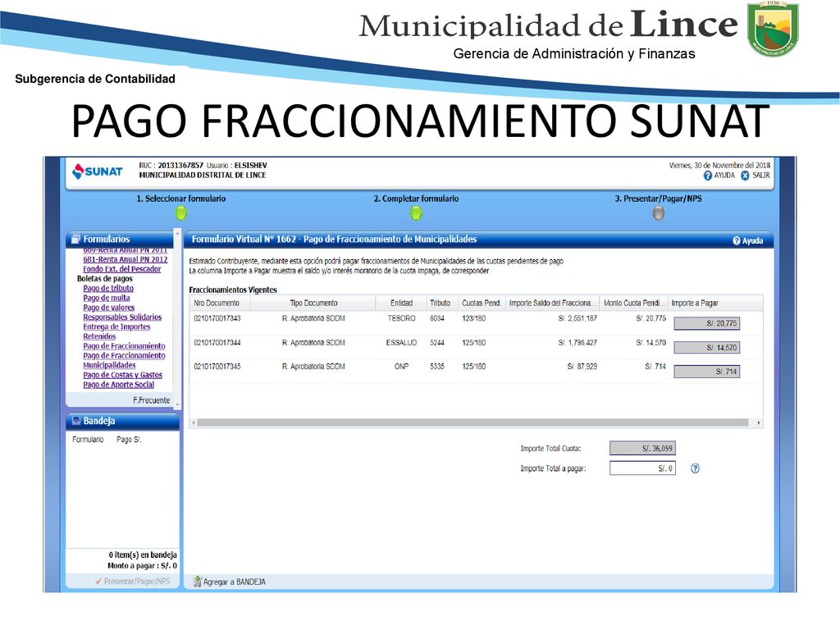
Task: Click the Nro Documento column header
Action: (x=220, y=304)
